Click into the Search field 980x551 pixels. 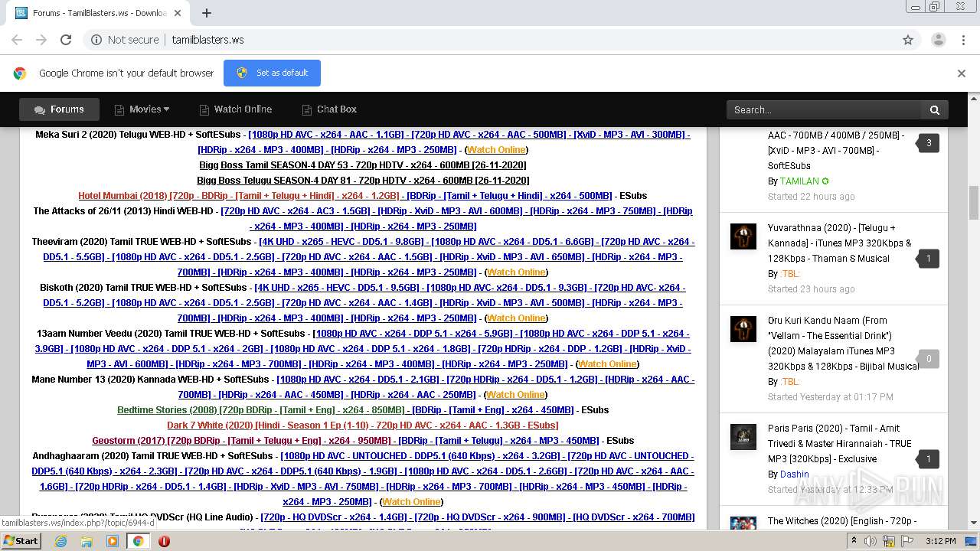click(824, 110)
